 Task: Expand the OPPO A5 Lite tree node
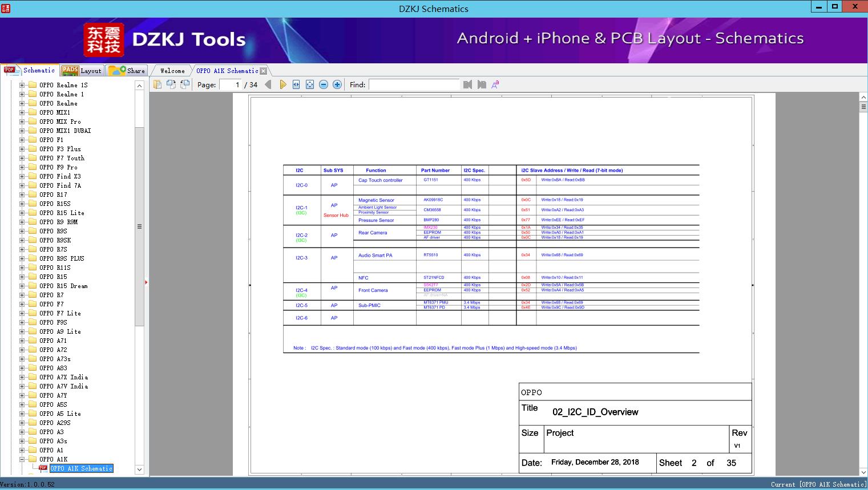(x=22, y=414)
